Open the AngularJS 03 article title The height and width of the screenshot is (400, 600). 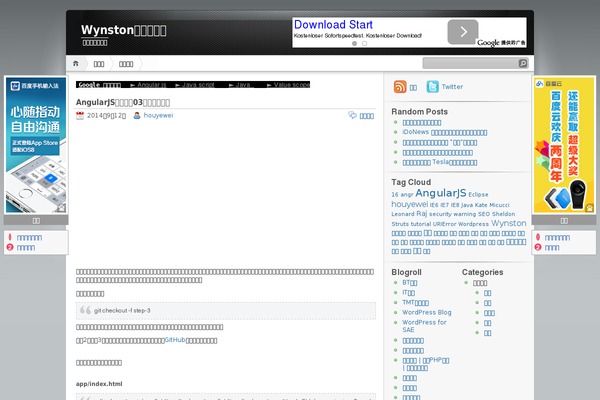[x=123, y=102]
